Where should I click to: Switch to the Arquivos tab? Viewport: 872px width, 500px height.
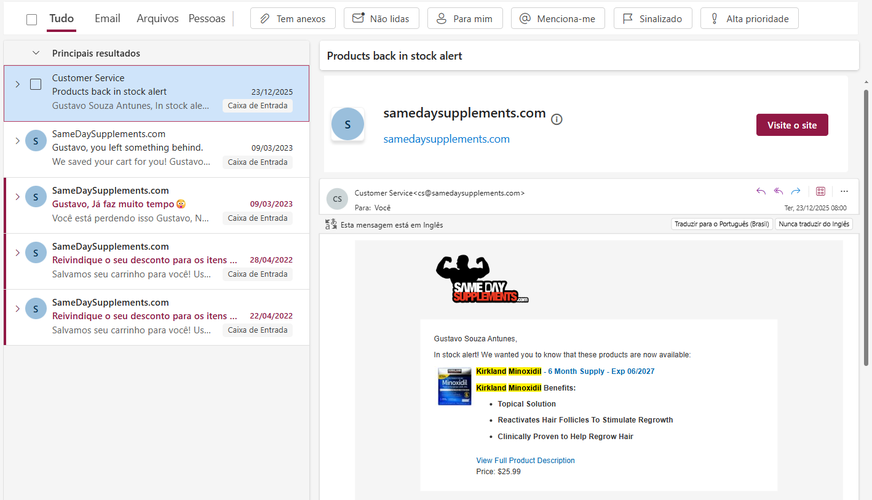coord(157,18)
